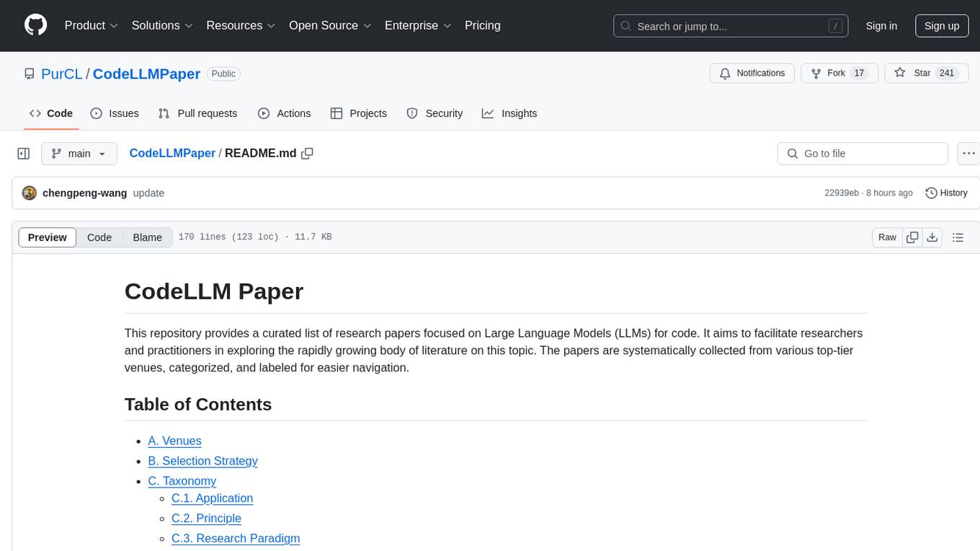Click the fork count 17
Screen dimensions: 980x551
pos(858,73)
